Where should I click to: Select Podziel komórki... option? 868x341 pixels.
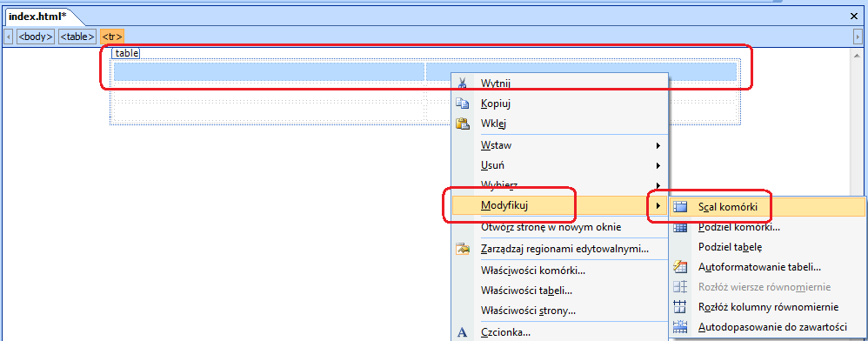coord(768,227)
